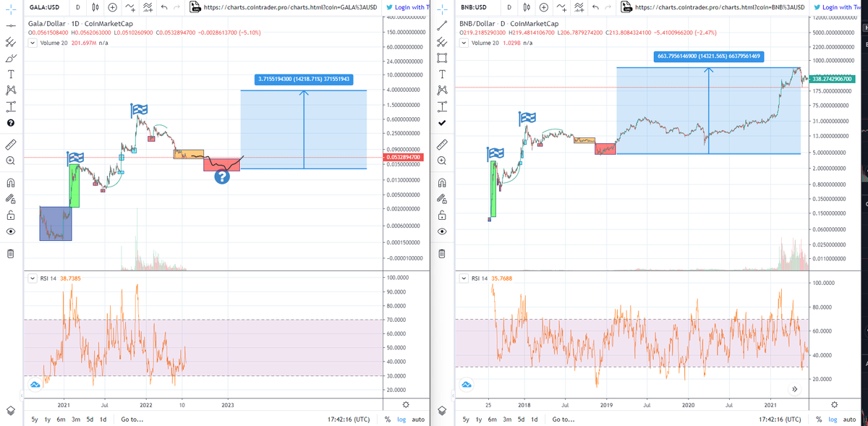Image resolution: width=868 pixels, height=426 pixels.
Task: Click the BNB:USD symbol search field
Action: tap(477, 7)
